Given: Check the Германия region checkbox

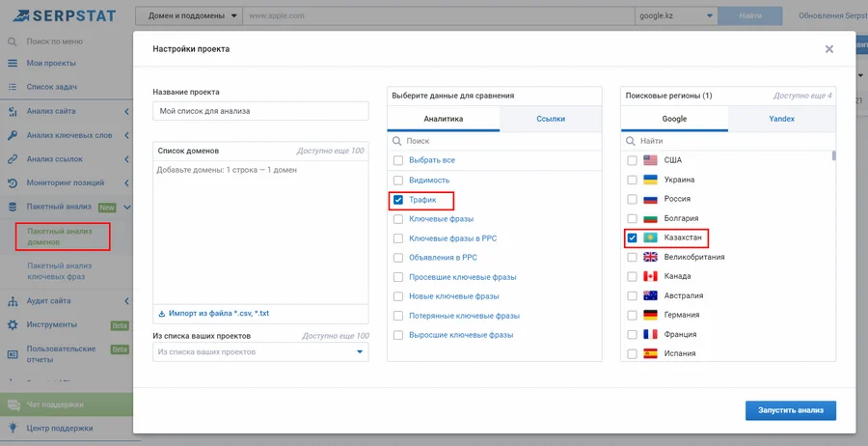Looking at the screenshot, I should (632, 315).
